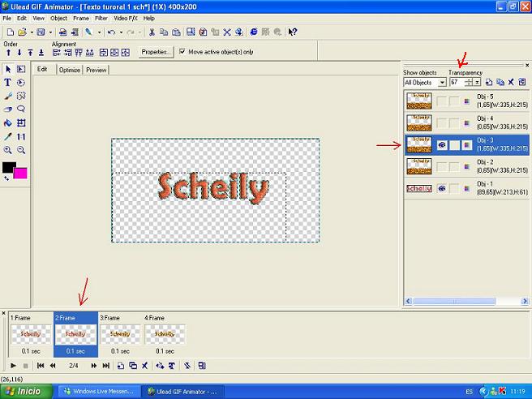Add banner text from frame panel

tap(172, 366)
